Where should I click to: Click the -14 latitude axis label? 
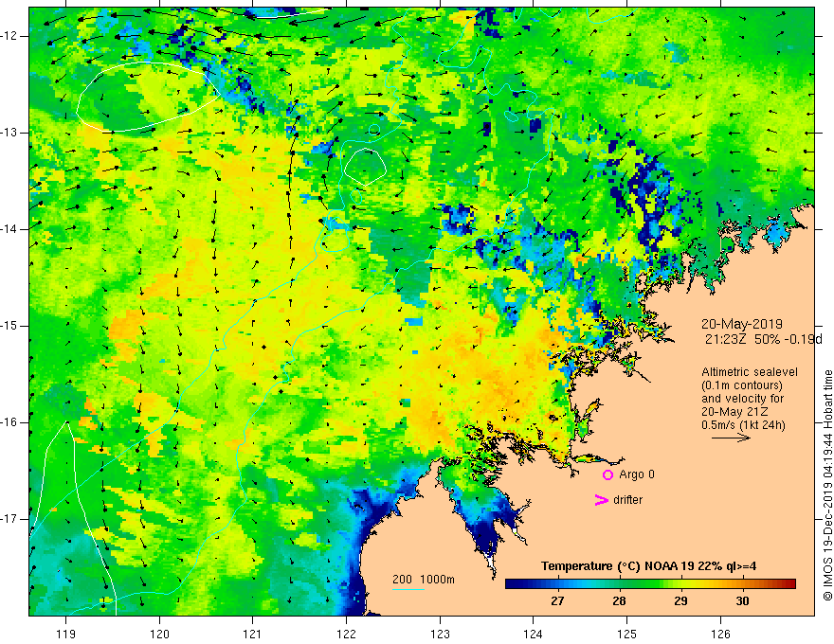coord(9,229)
